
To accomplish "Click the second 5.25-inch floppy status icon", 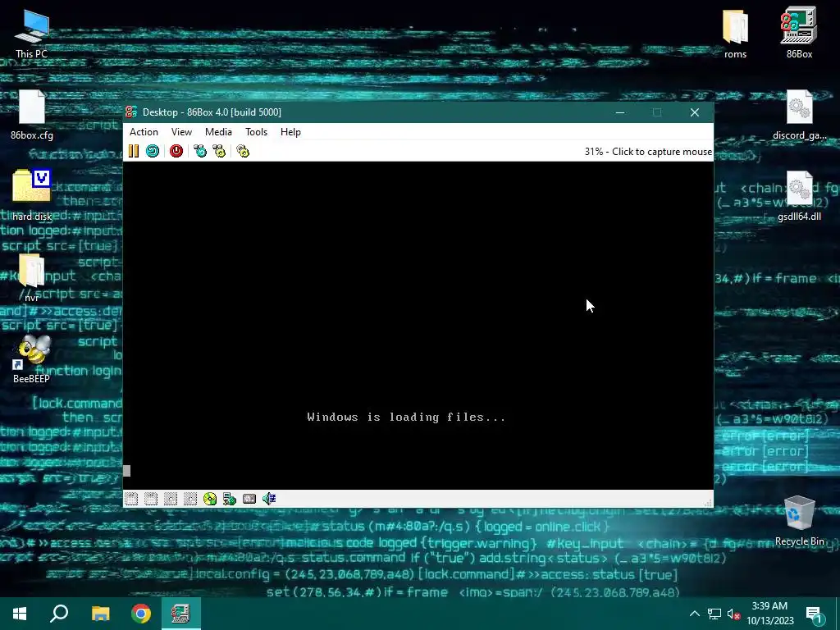I will (x=190, y=499).
